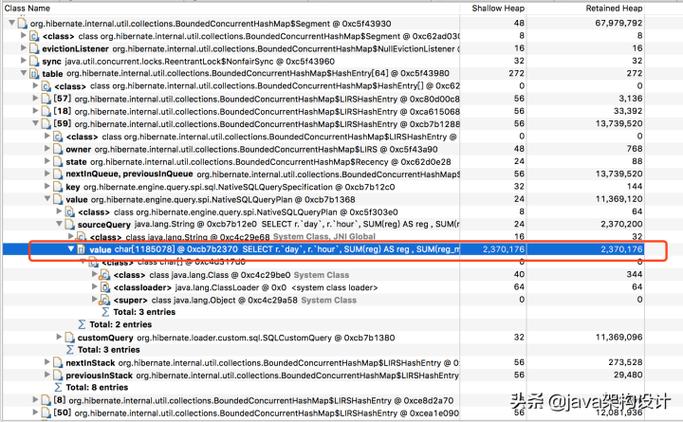Screen dimensions: 683x422
Task: Click the sync field object icon
Action: [34, 61]
